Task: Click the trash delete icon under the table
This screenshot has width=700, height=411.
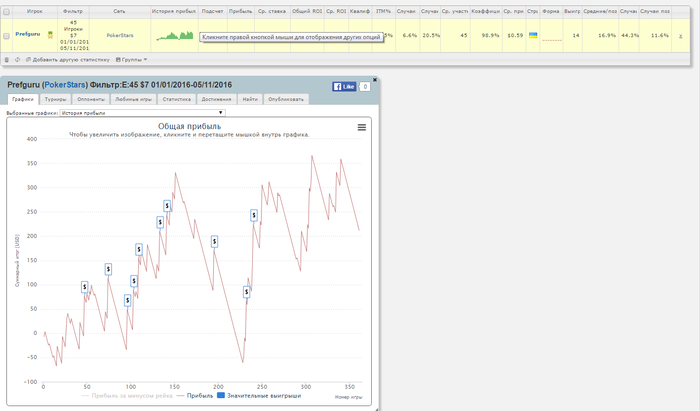Action: [7, 59]
